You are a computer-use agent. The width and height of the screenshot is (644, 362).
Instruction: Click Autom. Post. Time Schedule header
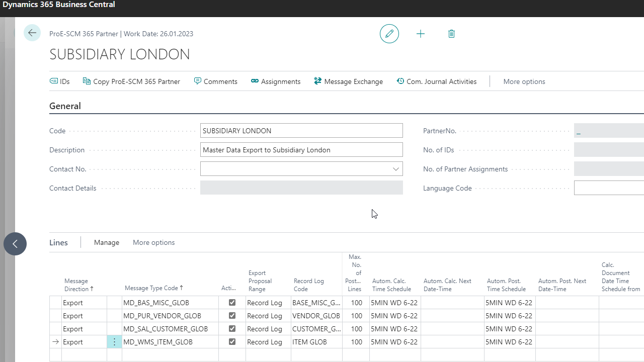(506, 285)
